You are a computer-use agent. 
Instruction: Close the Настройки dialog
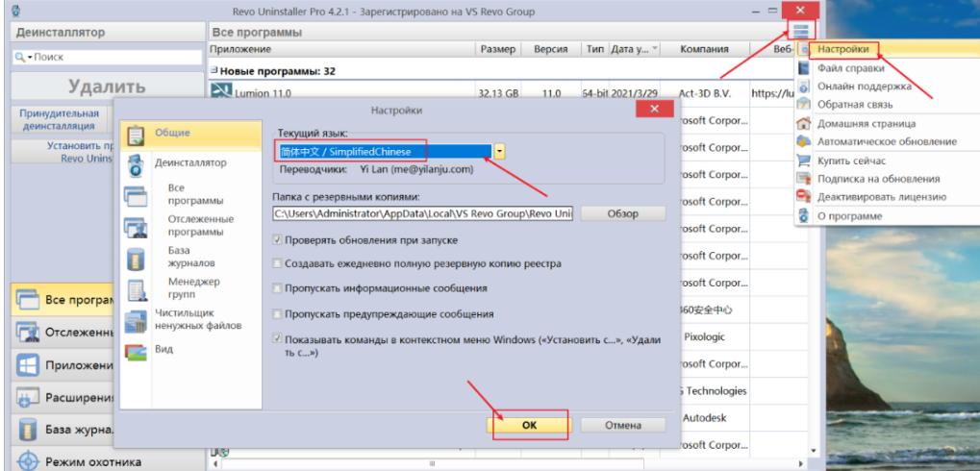click(x=654, y=110)
